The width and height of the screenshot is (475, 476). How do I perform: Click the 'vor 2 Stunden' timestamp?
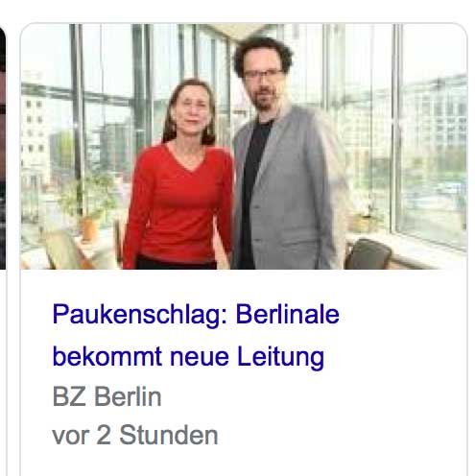tap(135, 435)
